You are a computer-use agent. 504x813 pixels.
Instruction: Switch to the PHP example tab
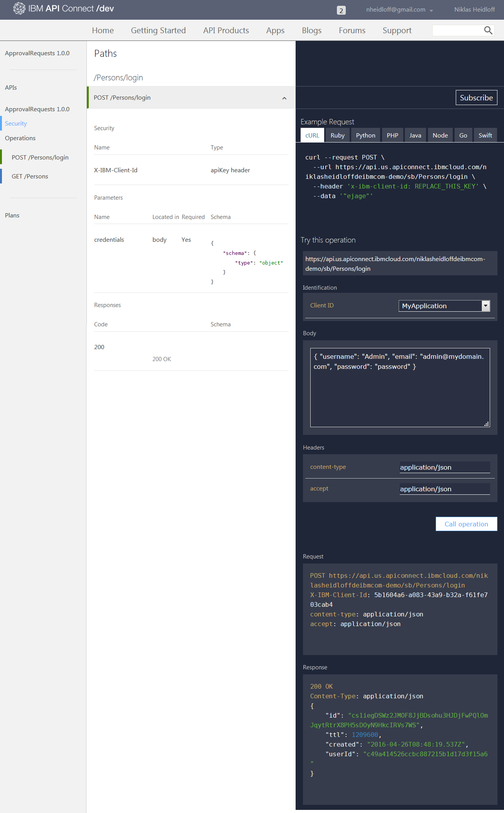392,135
